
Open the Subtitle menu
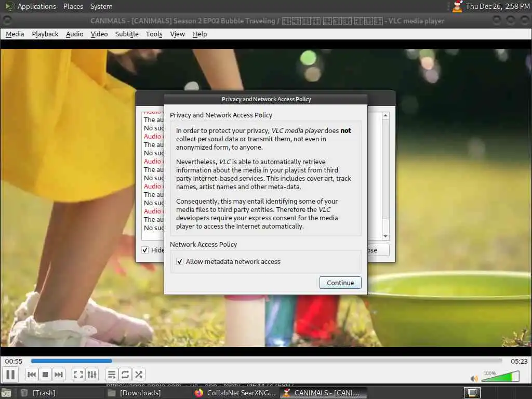coord(127,34)
